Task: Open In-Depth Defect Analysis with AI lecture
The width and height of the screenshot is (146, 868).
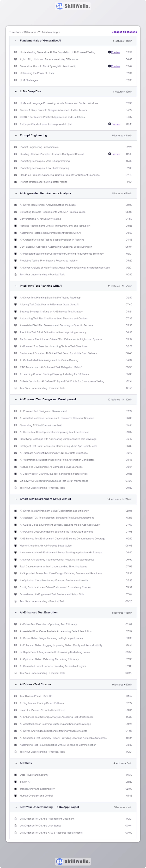Action: [55, 652]
